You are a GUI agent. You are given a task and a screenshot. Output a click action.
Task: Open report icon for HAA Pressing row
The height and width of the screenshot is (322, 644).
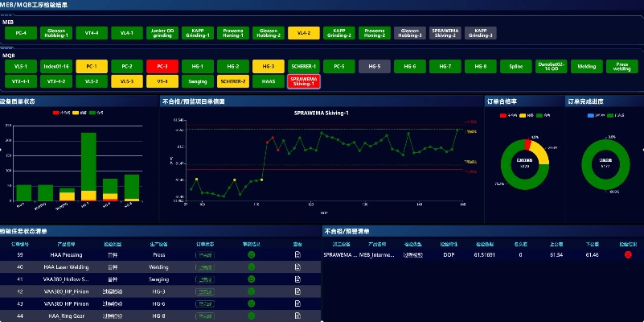(x=297, y=254)
